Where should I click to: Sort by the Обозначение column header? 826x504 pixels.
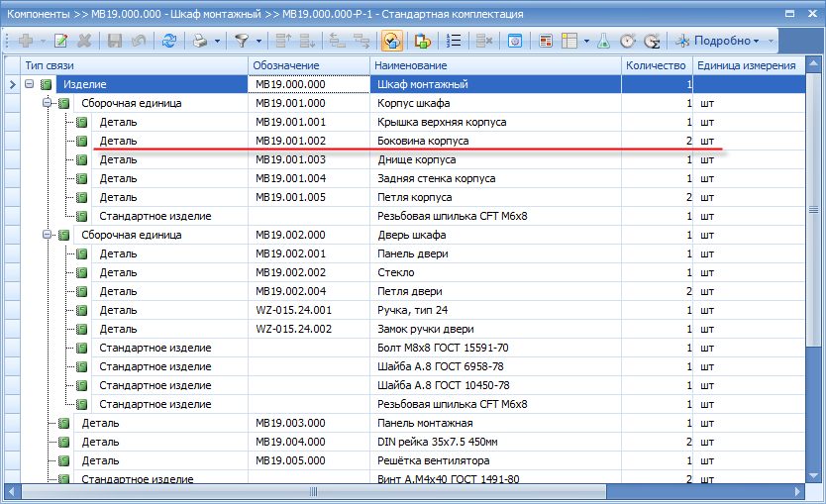pos(309,65)
